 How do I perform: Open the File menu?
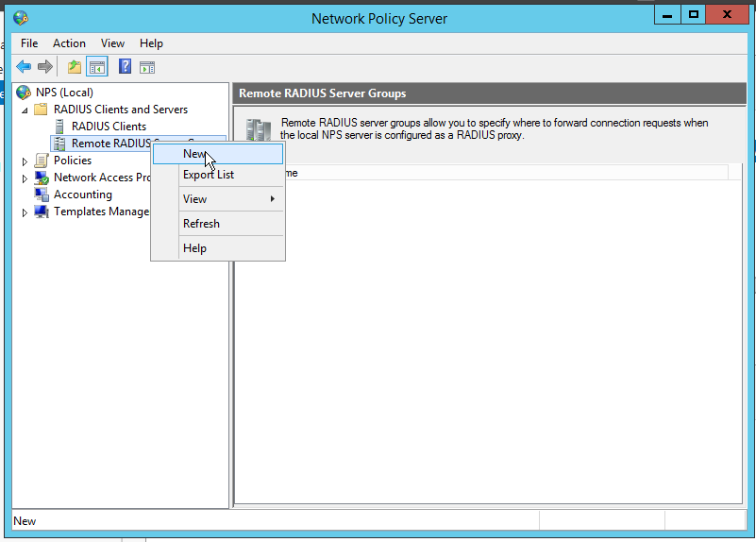(29, 43)
